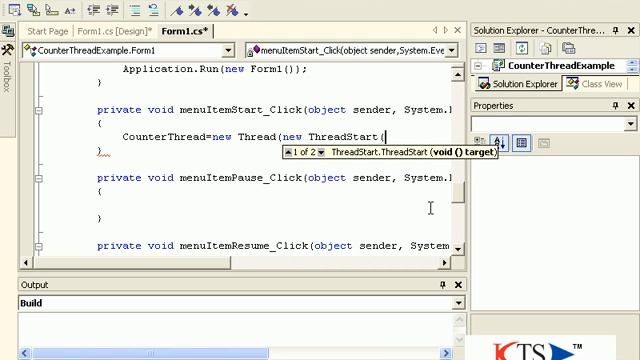This screenshot has height=360, width=640.
Task: Sort Properties alphabetically
Action: (x=499, y=143)
